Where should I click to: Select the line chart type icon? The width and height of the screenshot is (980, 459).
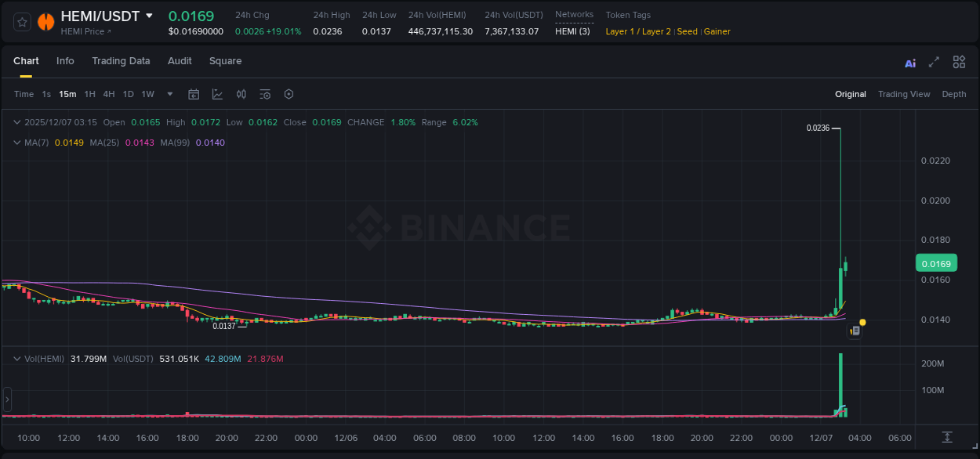[x=216, y=94]
